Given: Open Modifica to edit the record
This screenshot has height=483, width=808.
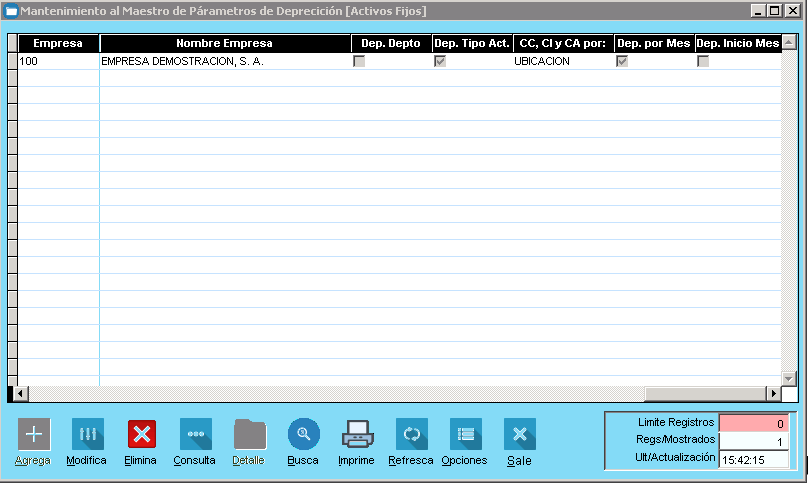Looking at the screenshot, I should point(87,434).
